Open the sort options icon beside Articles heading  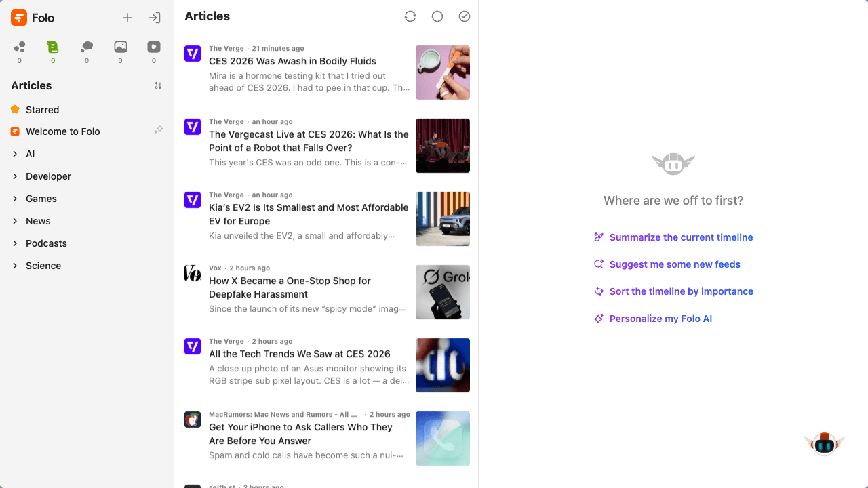pyautogui.click(x=158, y=85)
